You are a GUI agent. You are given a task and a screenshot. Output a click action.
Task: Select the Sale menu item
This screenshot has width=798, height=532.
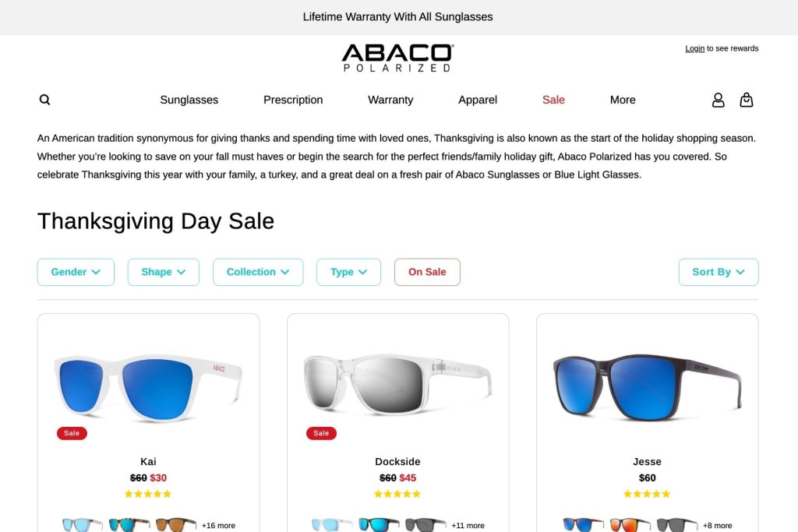point(553,100)
